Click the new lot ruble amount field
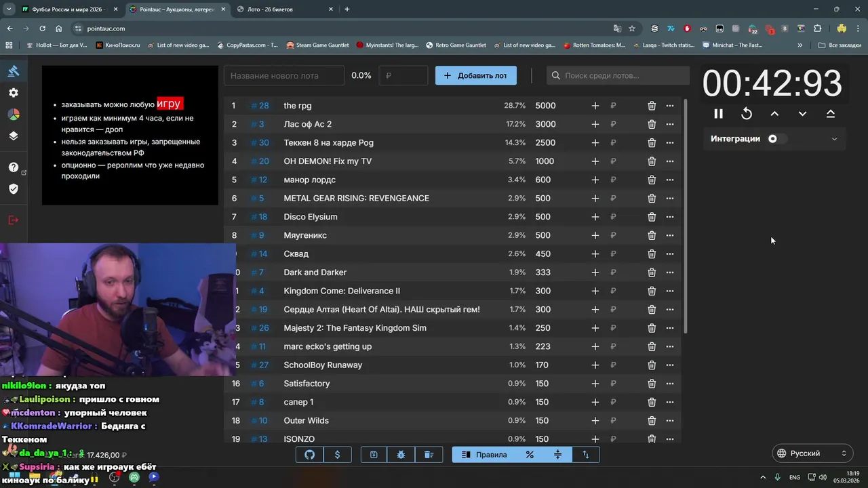The width and height of the screenshot is (868, 488). (404, 76)
